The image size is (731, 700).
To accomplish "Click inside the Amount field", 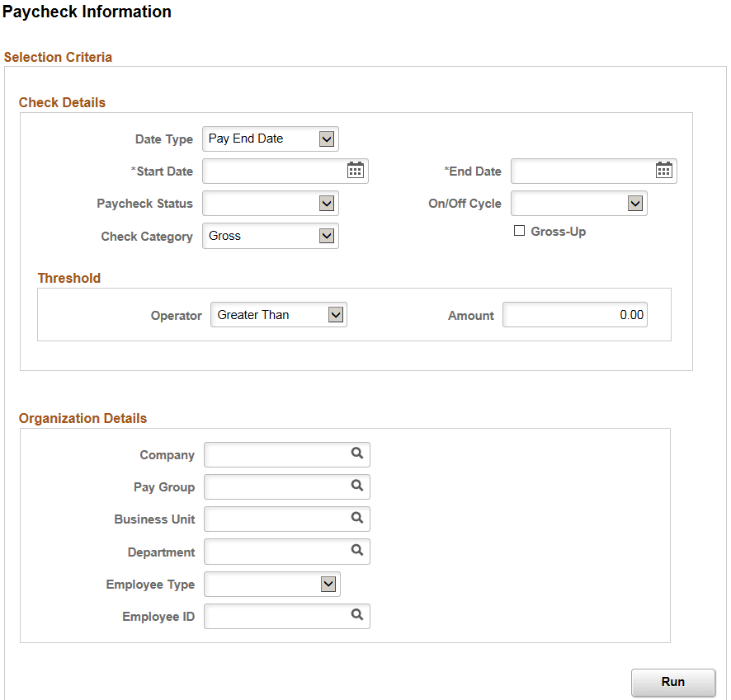I will point(574,314).
